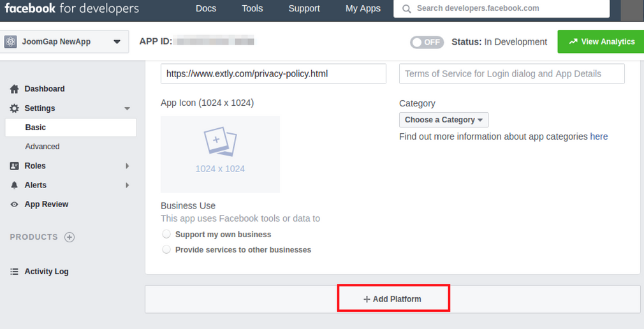The width and height of the screenshot is (644, 329).
Task: Click the Settings gear icon
Action: coord(15,108)
